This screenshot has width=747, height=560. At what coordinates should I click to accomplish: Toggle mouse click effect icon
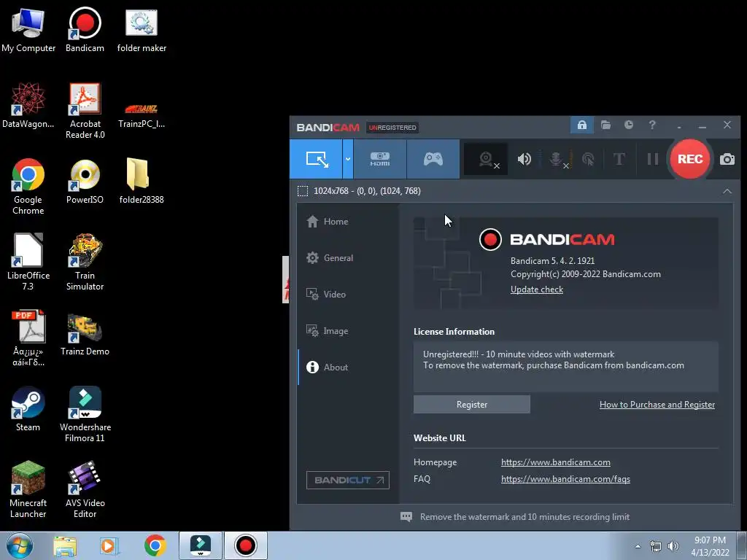pos(589,159)
